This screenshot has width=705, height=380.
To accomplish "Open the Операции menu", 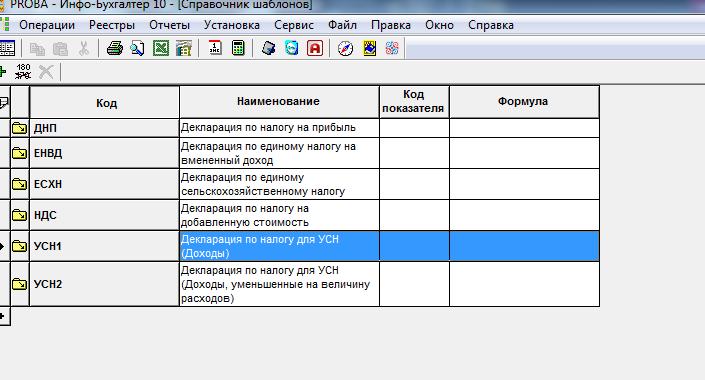I will [47, 25].
